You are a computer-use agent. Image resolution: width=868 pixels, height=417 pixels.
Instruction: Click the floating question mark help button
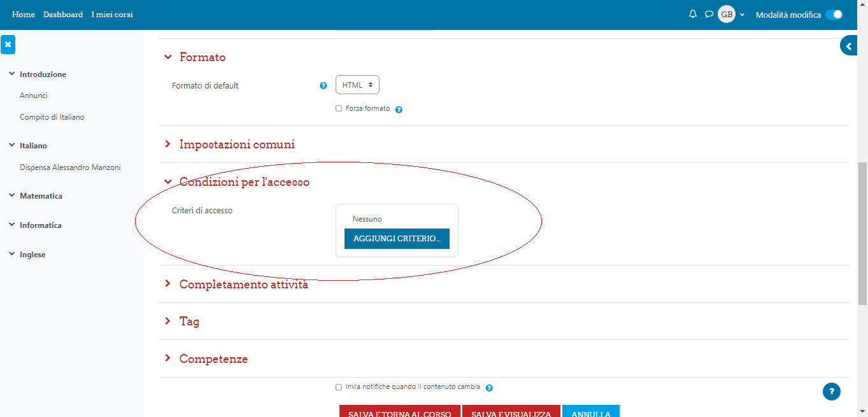click(831, 392)
